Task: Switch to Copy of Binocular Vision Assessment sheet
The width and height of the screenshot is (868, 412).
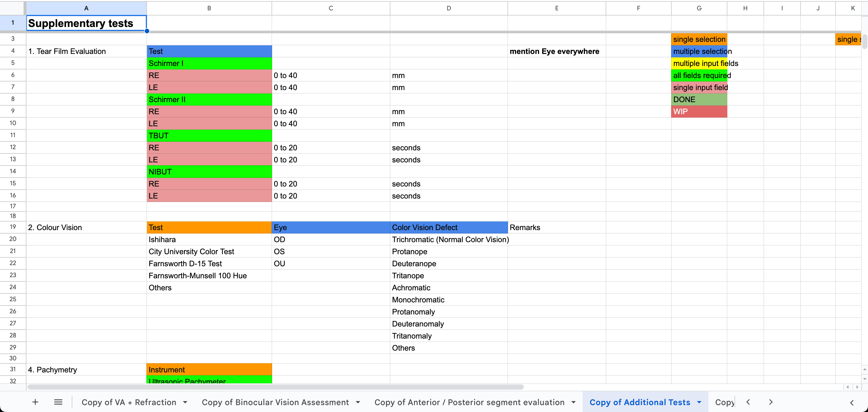Action: click(x=275, y=402)
